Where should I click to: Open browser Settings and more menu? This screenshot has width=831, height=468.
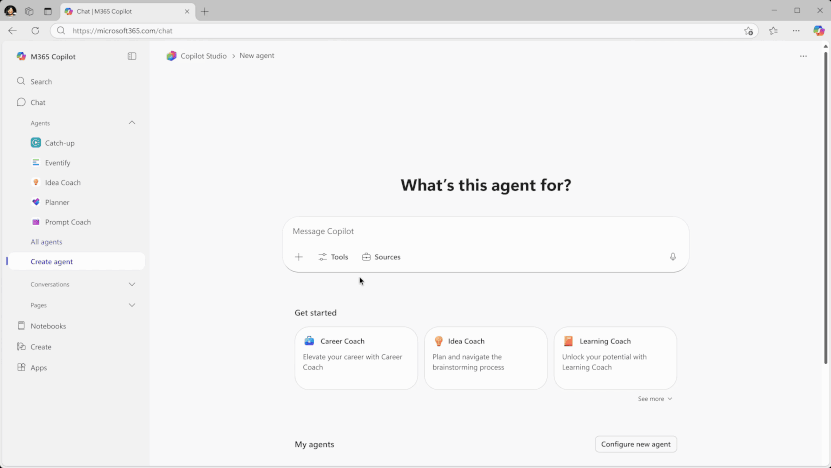[796, 31]
